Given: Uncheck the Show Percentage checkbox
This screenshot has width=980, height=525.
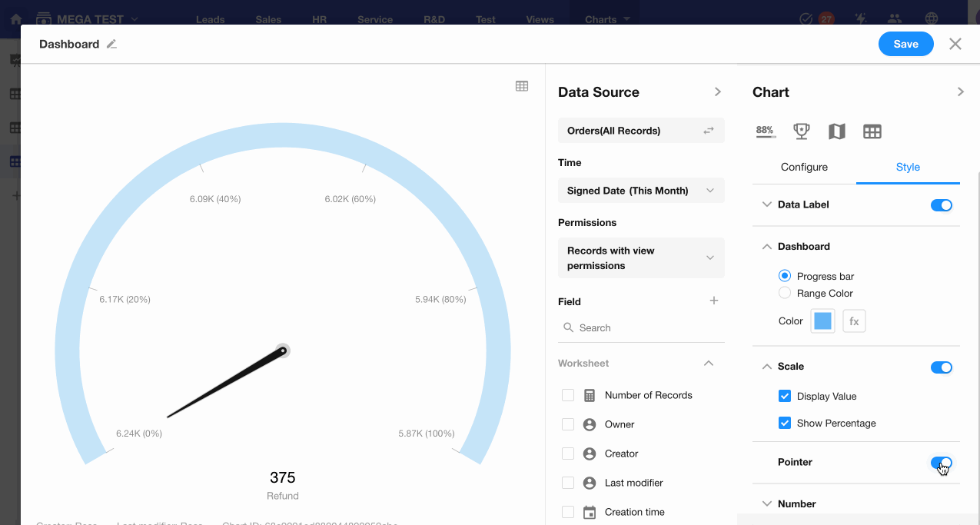Looking at the screenshot, I should click(785, 423).
